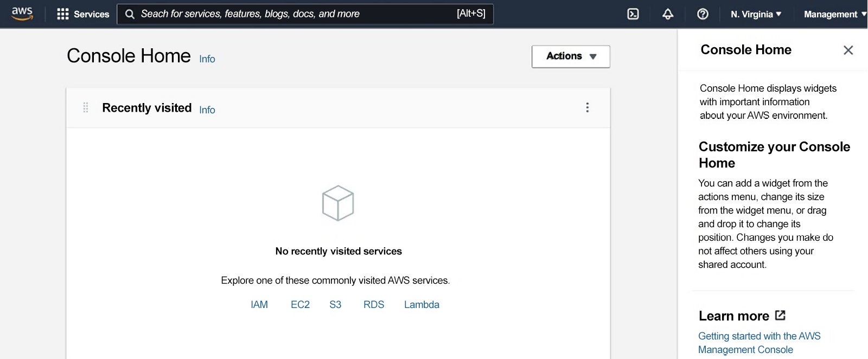Open Info link beside Console Home
Viewport: 868px width, 359px height.
(x=207, y=59)
